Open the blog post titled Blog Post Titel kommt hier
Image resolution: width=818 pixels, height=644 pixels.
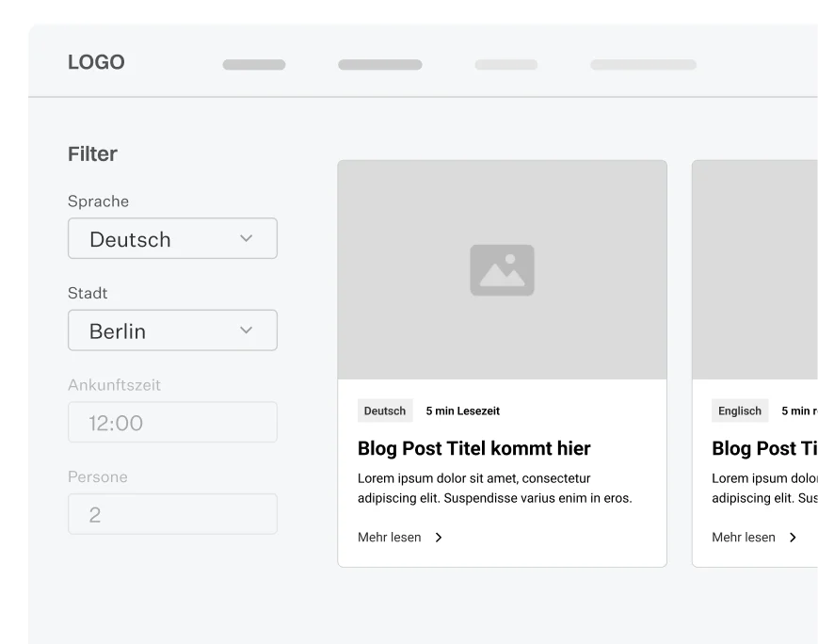pyautogui.click(x=473, y=448)
